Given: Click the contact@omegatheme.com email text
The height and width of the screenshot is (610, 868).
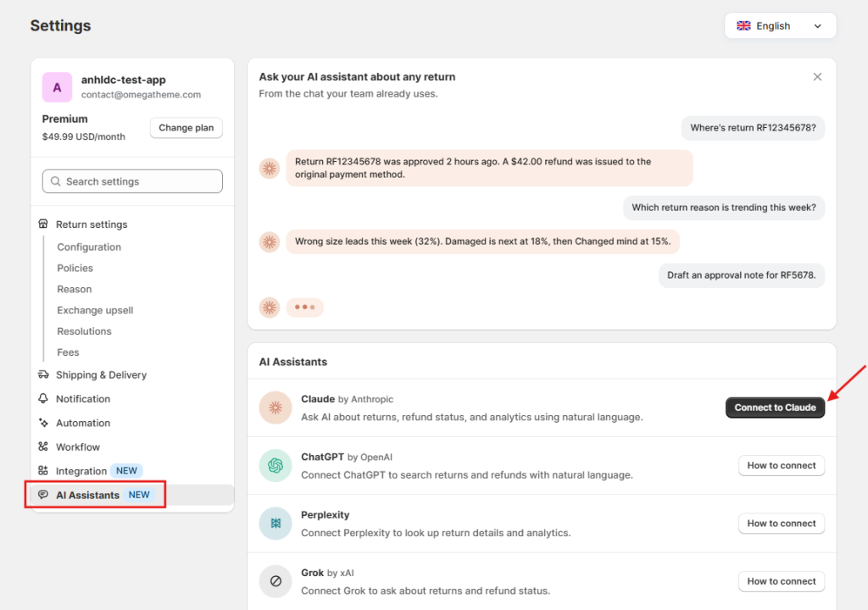Looking at the screenshot, I should (142, 95).
